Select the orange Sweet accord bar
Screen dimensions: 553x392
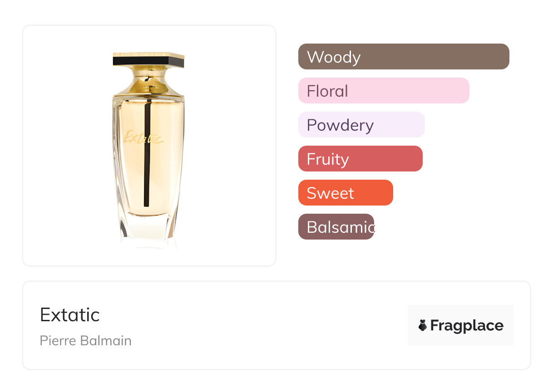[345, 193]
